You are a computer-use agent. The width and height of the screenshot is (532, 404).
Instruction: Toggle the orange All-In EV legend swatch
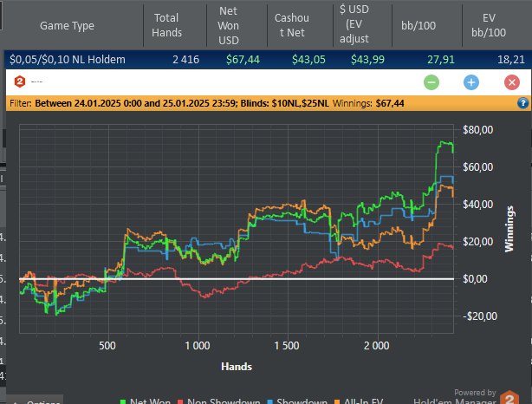coord(337,401)
